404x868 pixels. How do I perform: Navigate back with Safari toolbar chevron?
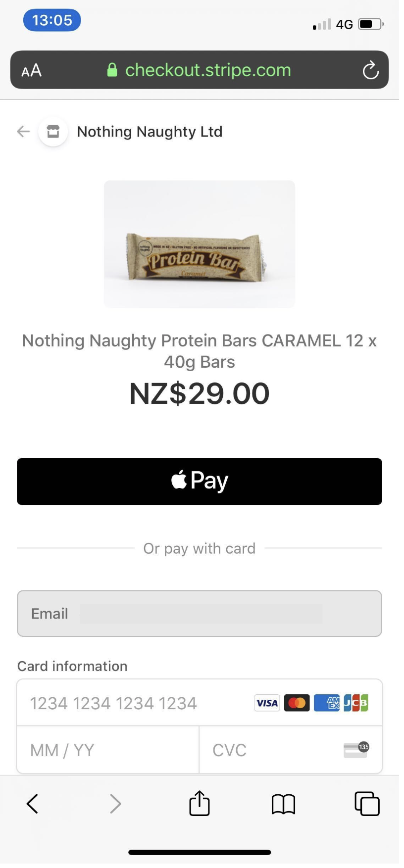(32, 804)
